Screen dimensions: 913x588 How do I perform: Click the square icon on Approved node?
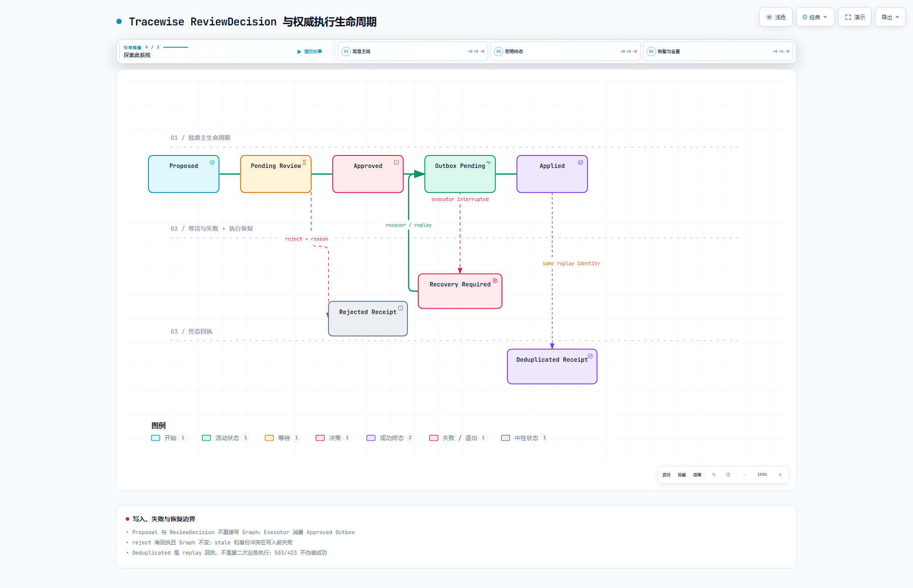(x=396, y=163)
